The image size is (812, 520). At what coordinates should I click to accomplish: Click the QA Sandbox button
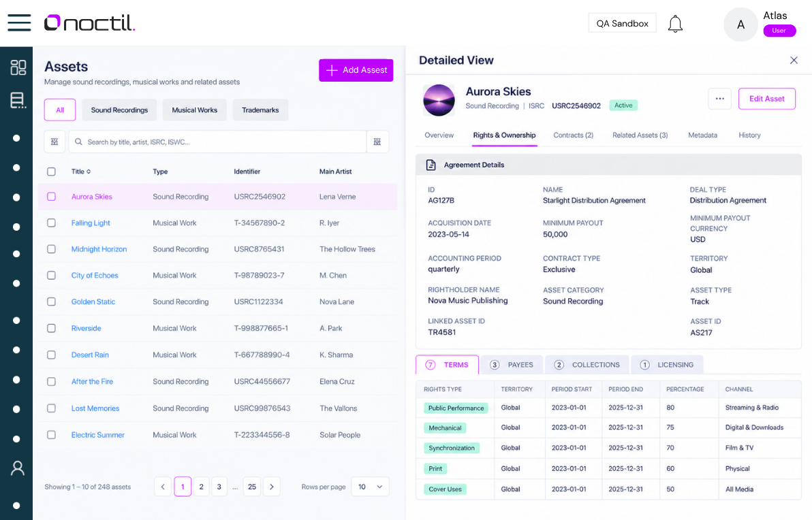point(622,23)
